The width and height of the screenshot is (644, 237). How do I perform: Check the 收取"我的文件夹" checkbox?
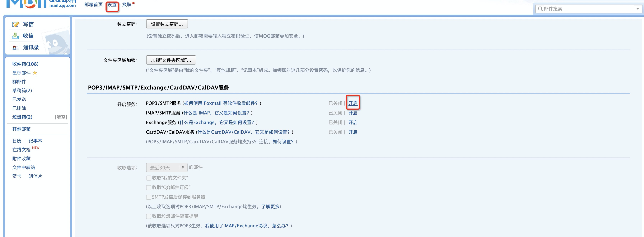click(x=148, y=178)
